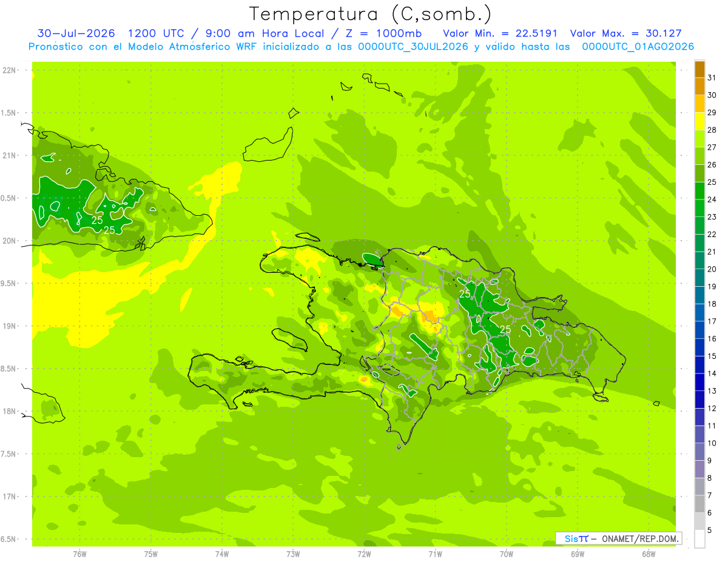728x562 pixels.
Task: Select initialization time '0000UTC_30JUL2026'
Action: (413, 47)
